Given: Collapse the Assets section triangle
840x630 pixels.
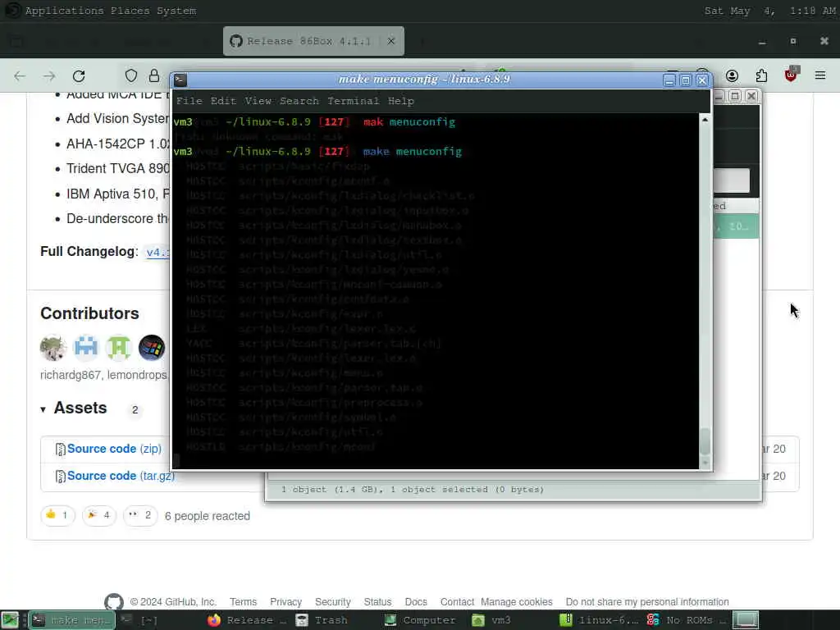Looking at the screenshot, I should [43, 410].
